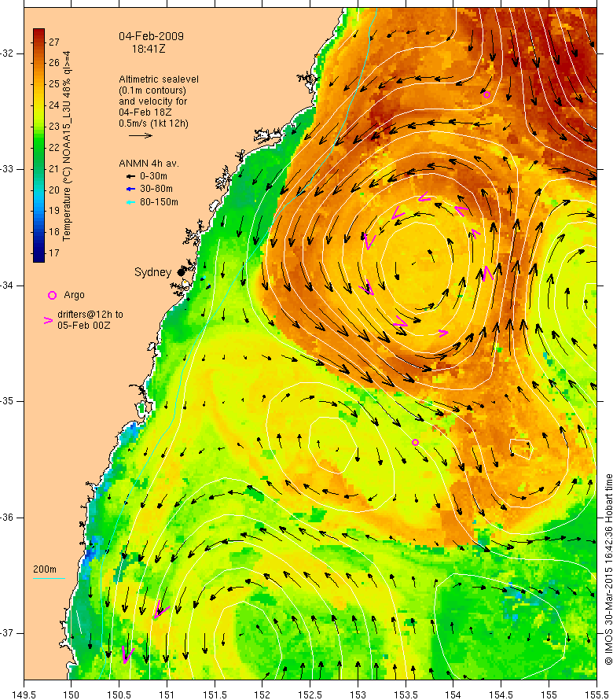
Task: Click the -34 latitude axis label
Action: point(7,286)
